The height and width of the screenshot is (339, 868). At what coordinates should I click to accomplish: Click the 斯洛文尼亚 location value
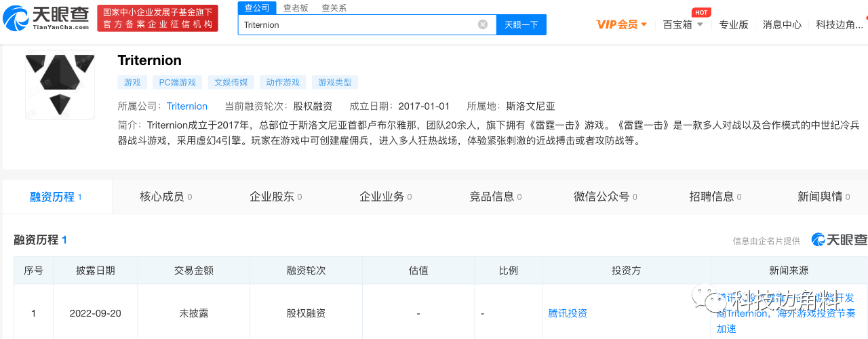[x=530, y=106]
